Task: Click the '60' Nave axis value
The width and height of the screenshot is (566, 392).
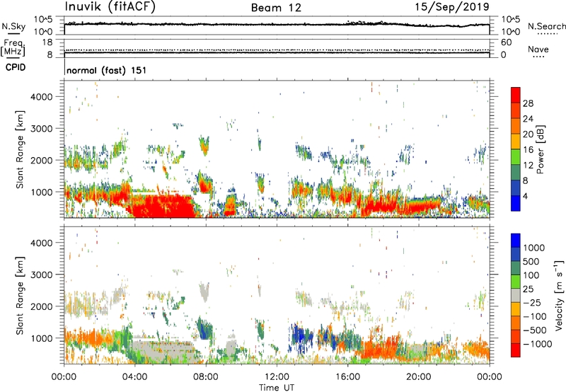Action: (x=506, y=42)
